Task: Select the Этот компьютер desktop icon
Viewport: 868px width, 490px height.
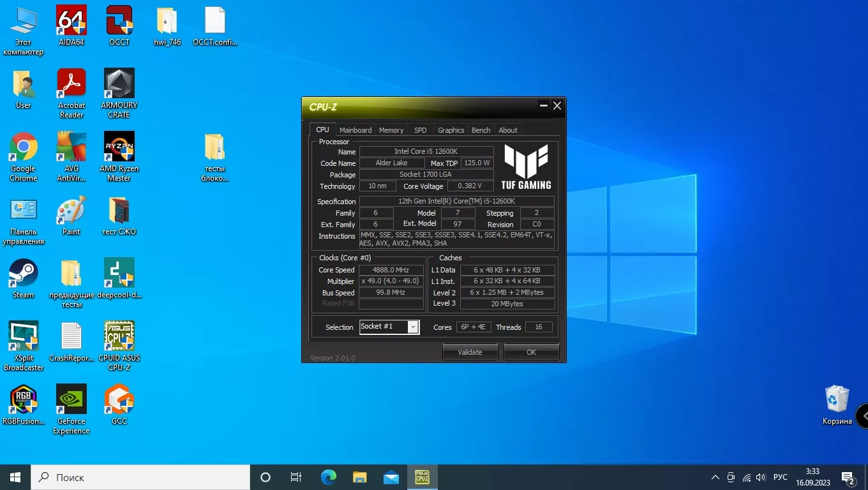Action: (24, 31)
